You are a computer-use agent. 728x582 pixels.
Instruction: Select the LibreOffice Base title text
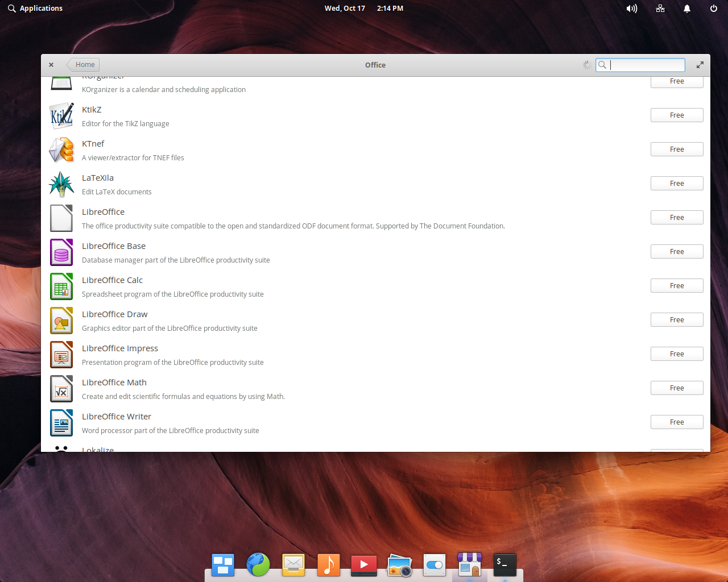[x=114, y=246]
